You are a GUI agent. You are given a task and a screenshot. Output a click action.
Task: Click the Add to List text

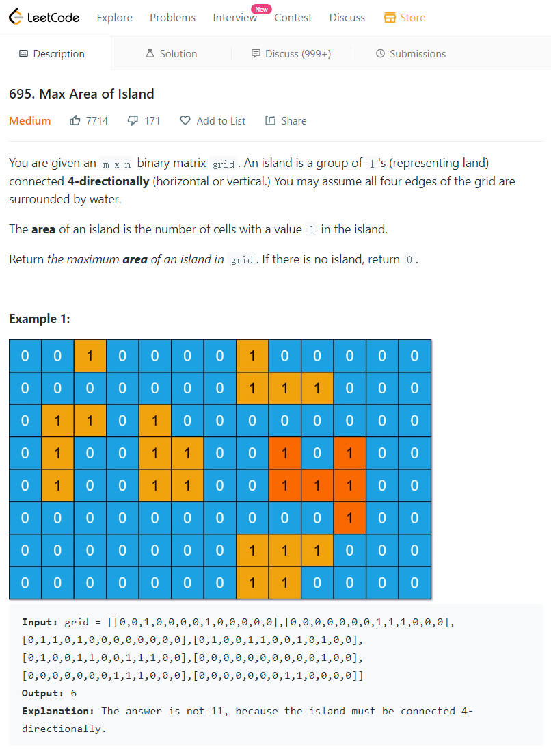tap(220, 120)
